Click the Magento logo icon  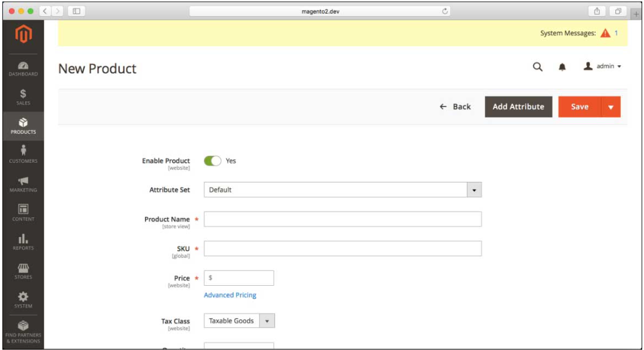point(23,35)
